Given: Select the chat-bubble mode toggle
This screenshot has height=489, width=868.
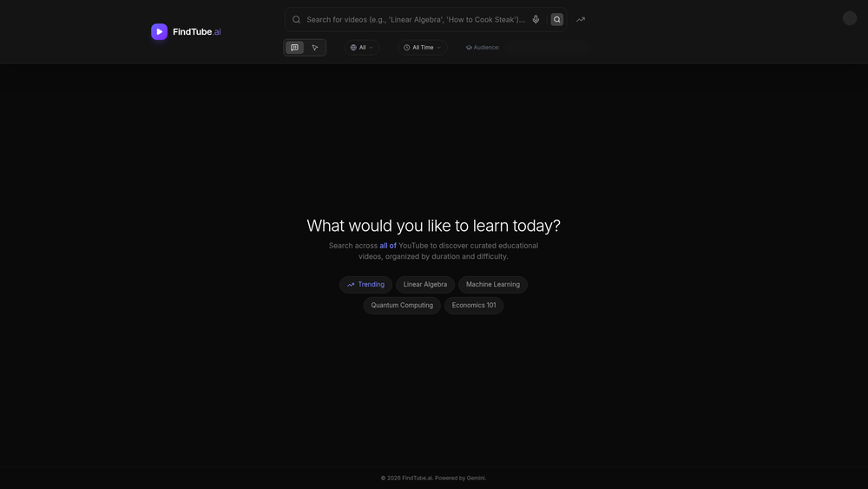Looking at the screenshot, I should (294, 48).
